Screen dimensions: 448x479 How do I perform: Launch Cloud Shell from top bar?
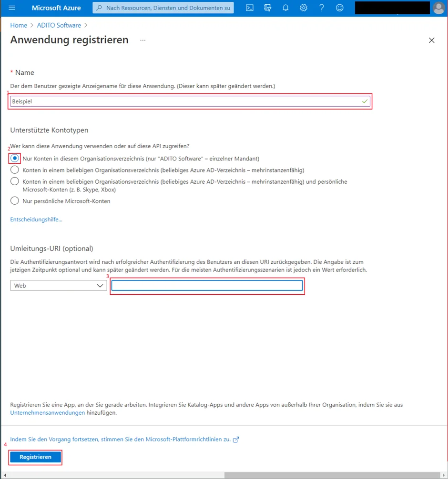(250, 8)
